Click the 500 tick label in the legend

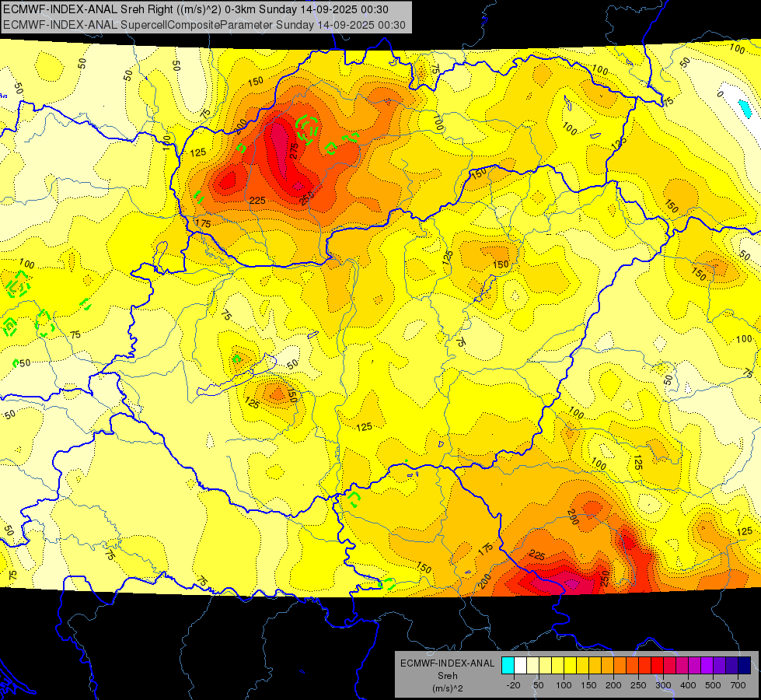[713, 685]
